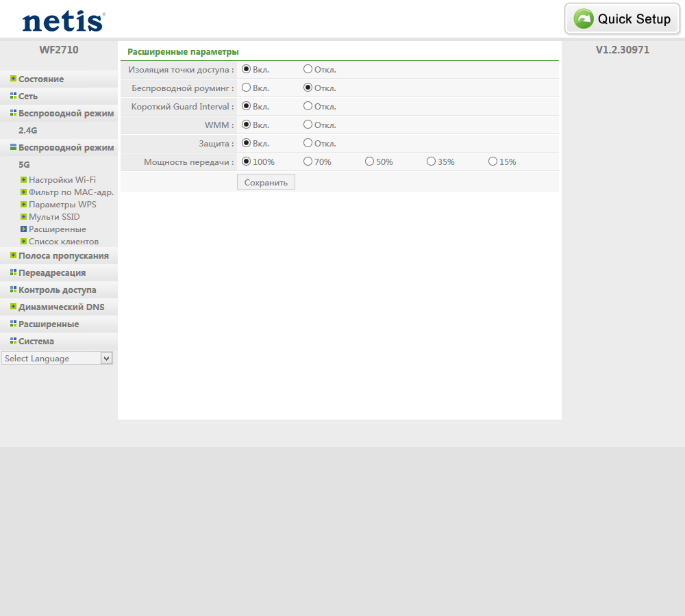Click the bullet icon beside Список клиентов
The height and width of the screenshot is (616, 685).
pyautogui.click(x=23, y=241)
